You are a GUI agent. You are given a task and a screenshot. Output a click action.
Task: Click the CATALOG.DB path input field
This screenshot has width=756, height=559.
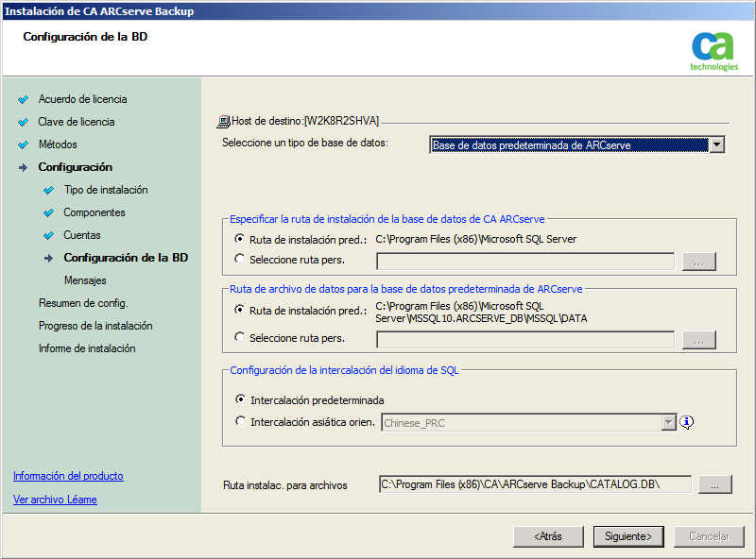(535, 484)
